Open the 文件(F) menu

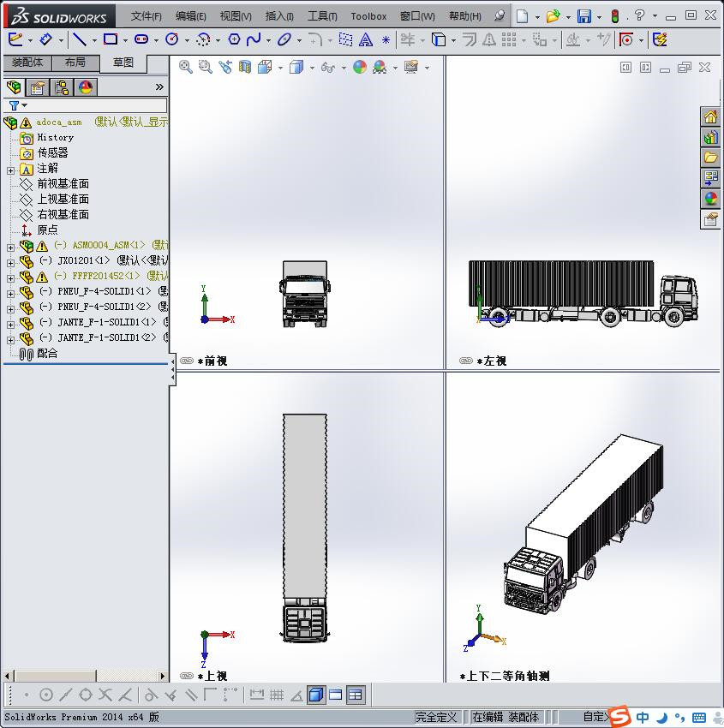(x=147, y=16)
